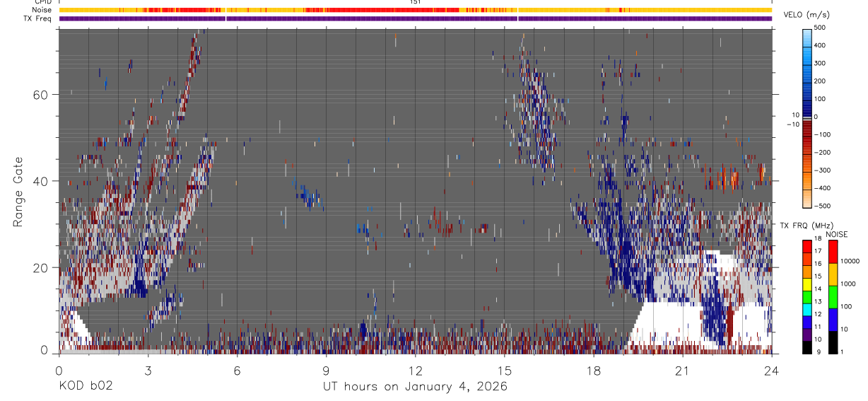This screenshot has height=401, width=868.
Task: Click the orange-red Noise strip above plot
Action: tap(415, 10)
